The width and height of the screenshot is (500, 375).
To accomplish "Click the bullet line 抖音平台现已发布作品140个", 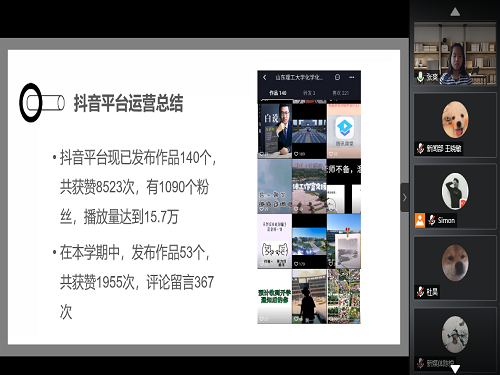I will pos(138,158).
